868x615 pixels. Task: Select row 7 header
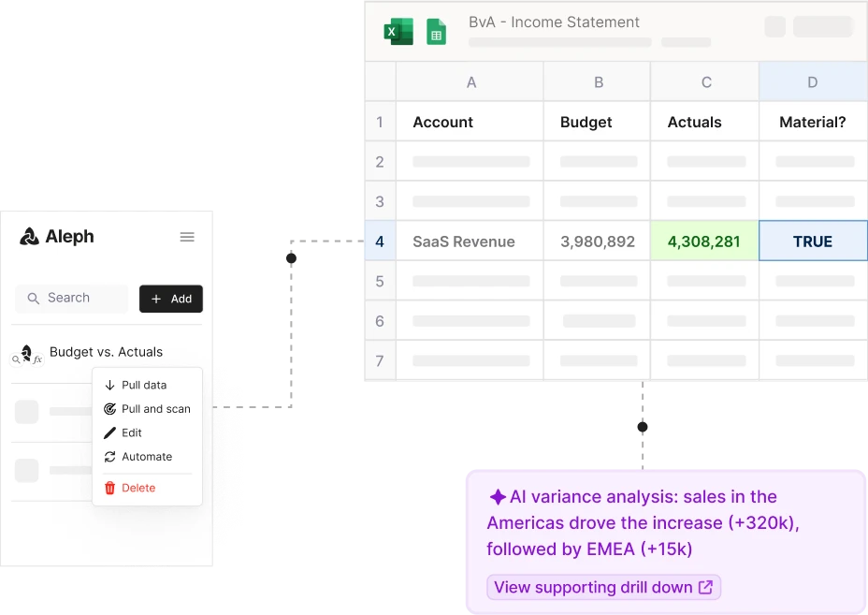380,361
